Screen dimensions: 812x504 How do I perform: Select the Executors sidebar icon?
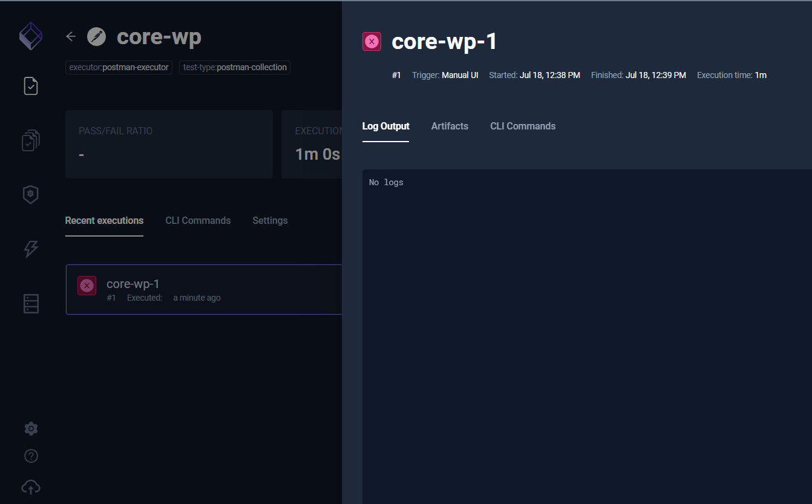click(x=30, y=194)
